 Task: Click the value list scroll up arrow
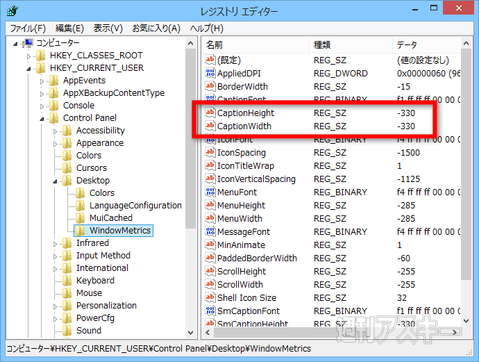(x=466, y=43)
